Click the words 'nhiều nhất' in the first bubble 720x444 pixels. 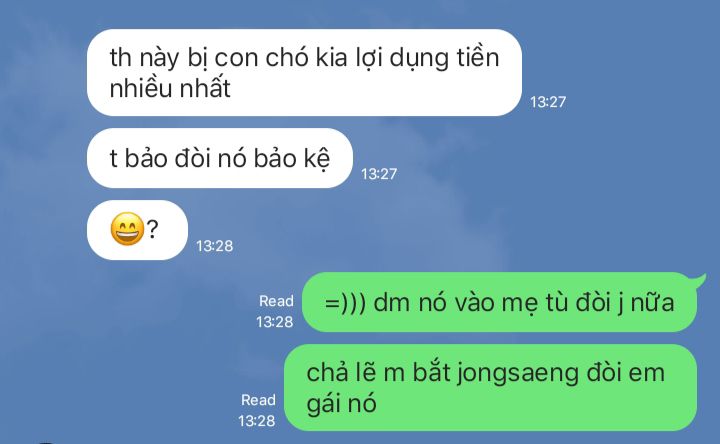(x=170, y=88)
